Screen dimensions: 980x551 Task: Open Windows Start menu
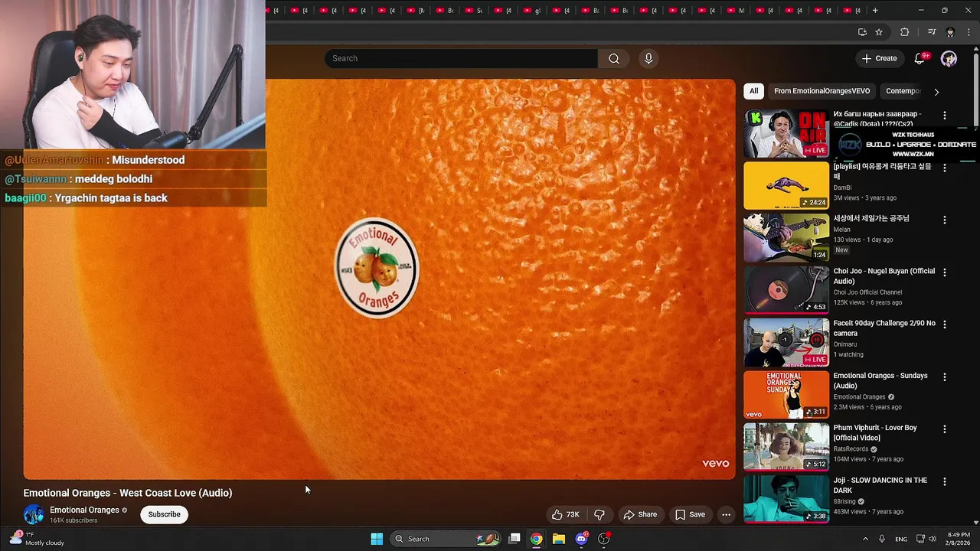coord(377,539)
